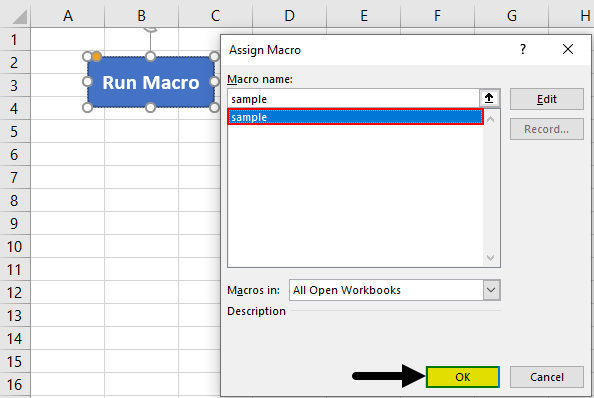Open the Assign Macro help question mark
Image resolution: width=594 pixels, height=398 pixels.
523,49
